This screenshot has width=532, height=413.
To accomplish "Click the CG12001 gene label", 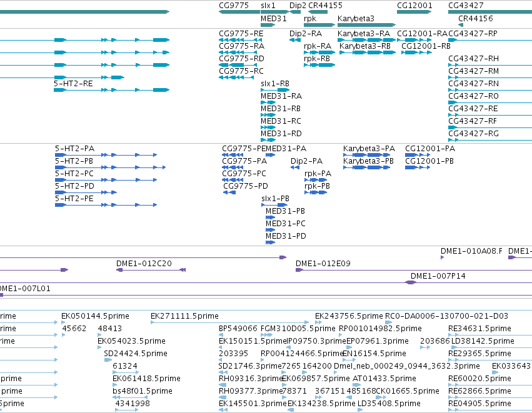I will (x=414, y=6).
